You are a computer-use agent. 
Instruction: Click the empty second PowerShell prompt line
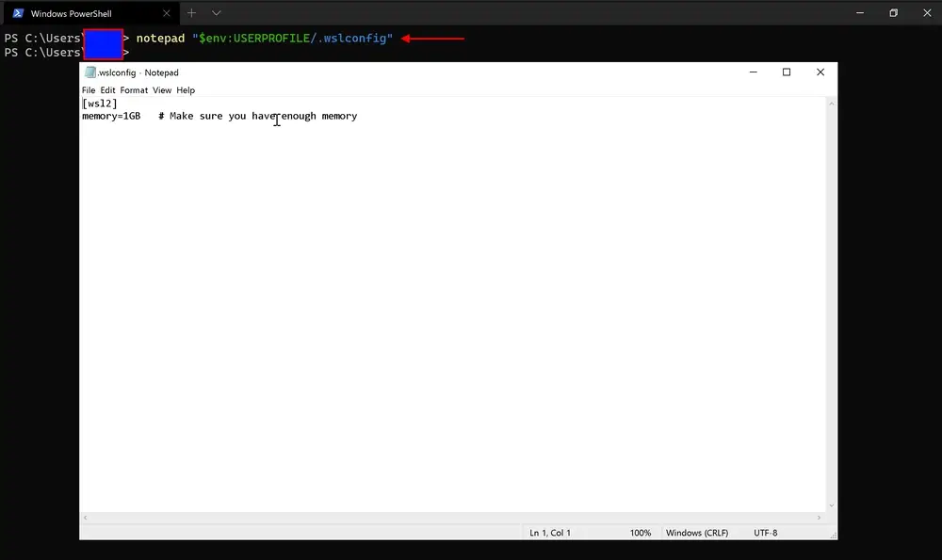click(x=66, y=53)
